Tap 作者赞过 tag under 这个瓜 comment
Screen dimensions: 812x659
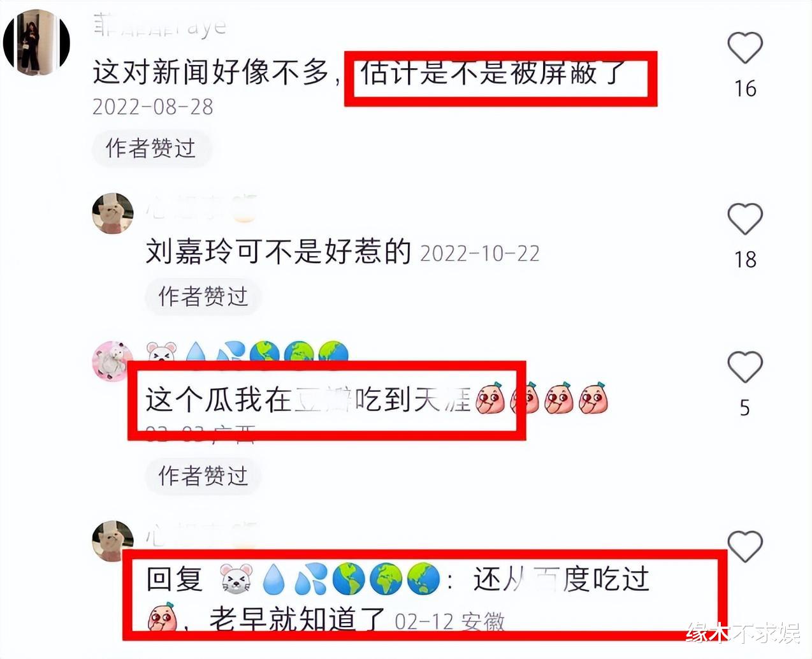203,476
